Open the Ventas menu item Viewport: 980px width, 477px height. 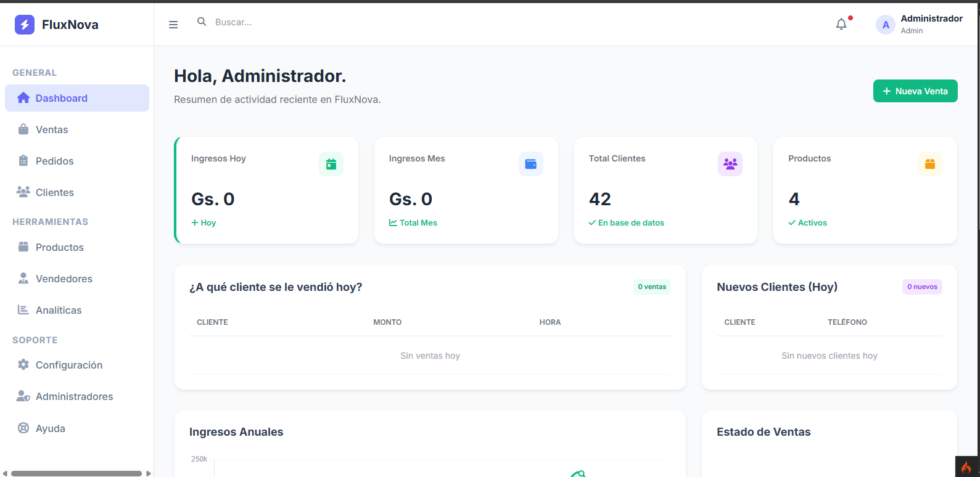52,129
